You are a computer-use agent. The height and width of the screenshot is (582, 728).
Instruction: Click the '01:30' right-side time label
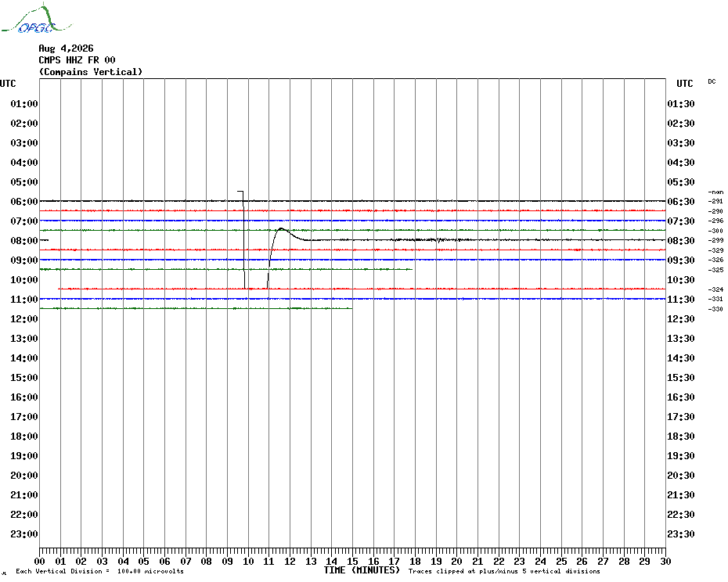tap(681, 103)
